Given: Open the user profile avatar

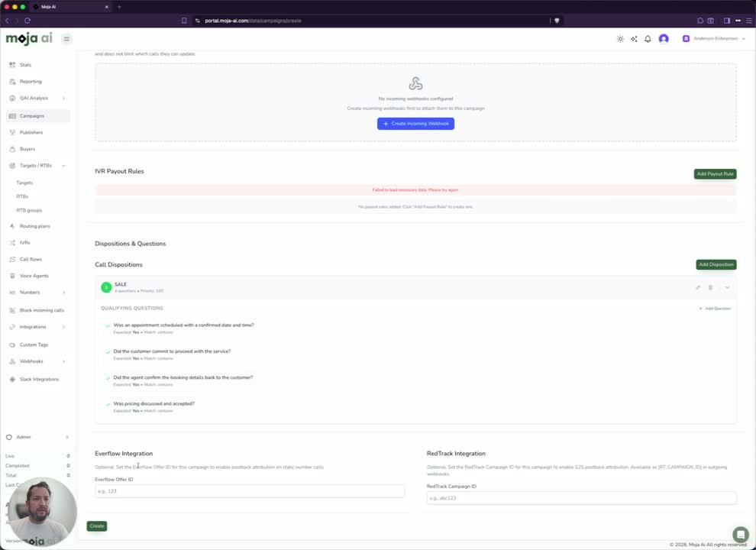Looking at the screenshot, I should [664, 39].
